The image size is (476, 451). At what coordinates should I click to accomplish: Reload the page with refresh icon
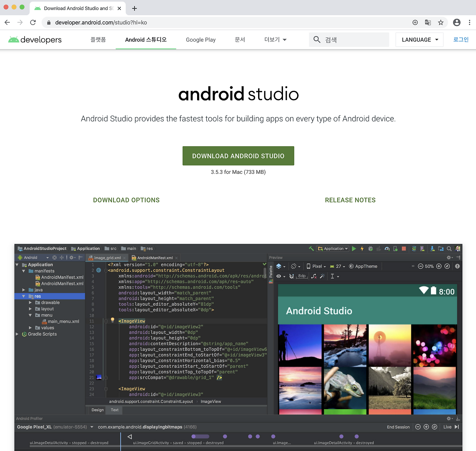[33, 22]
